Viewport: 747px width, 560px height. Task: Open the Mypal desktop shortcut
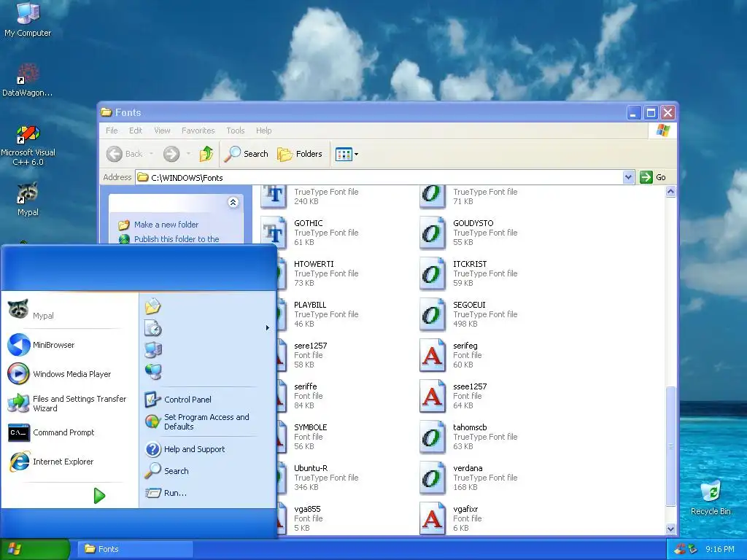tap(28, 199)
